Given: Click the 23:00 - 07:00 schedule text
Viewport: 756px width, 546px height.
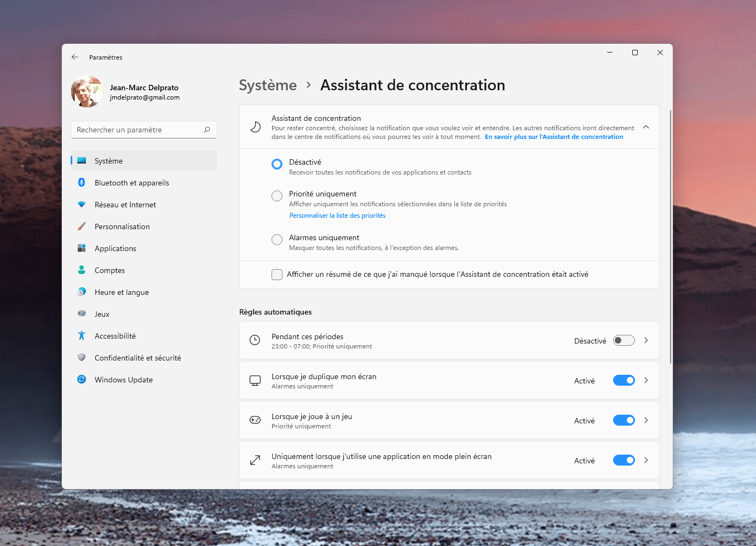Looking at the screenshot, I should tap(321, 346).
